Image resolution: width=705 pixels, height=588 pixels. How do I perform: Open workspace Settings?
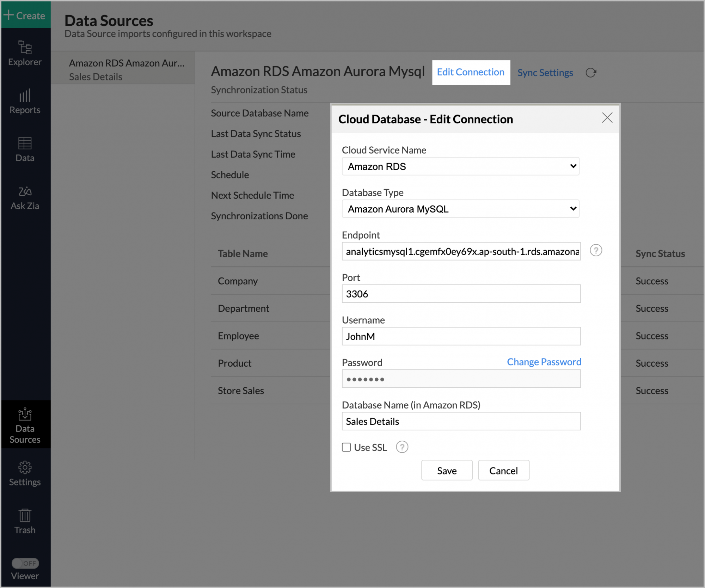tap(25, 472)
